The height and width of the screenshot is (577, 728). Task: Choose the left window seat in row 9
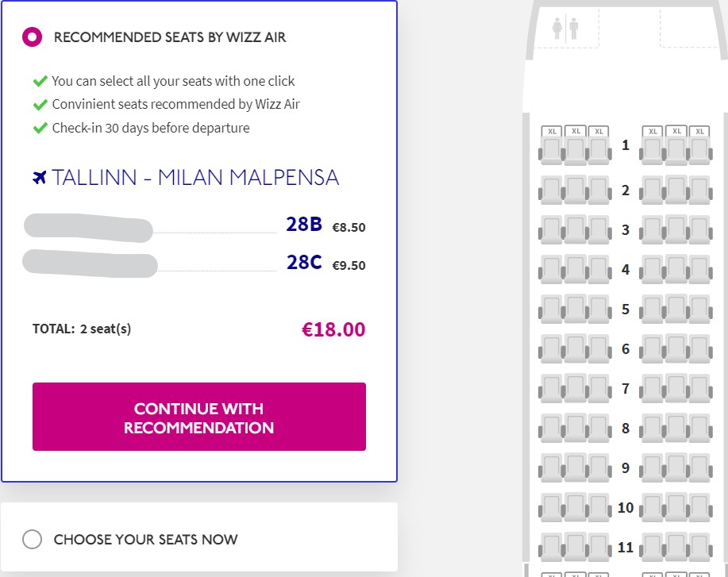pyautogui.click(x=552, y=467)
